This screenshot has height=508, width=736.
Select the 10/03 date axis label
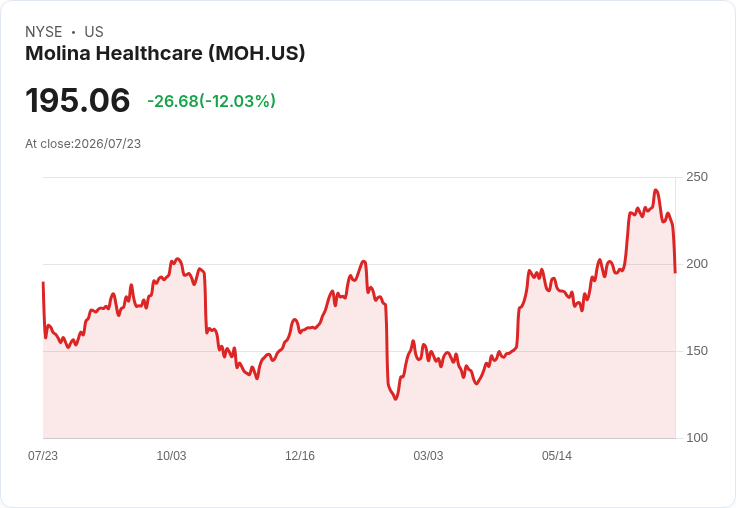(x=171, y=455)
